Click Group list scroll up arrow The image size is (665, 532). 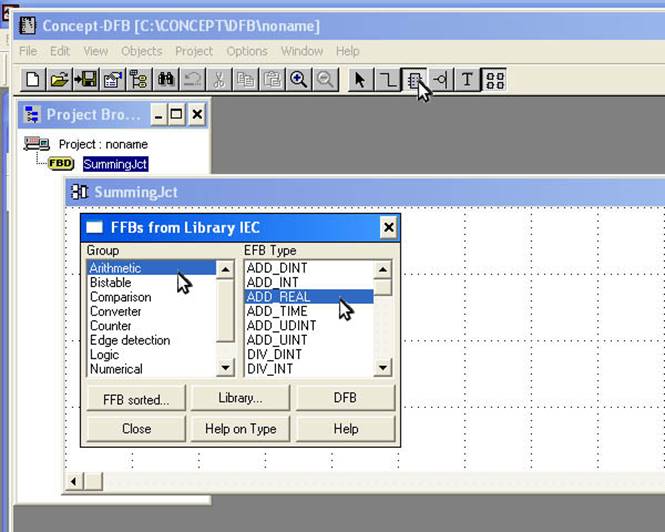pos(225,269)
